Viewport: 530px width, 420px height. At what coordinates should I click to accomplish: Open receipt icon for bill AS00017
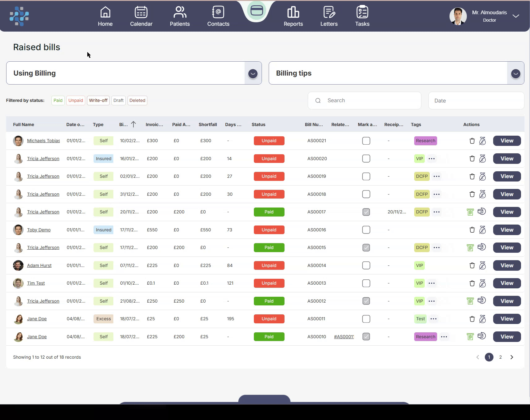470,212
